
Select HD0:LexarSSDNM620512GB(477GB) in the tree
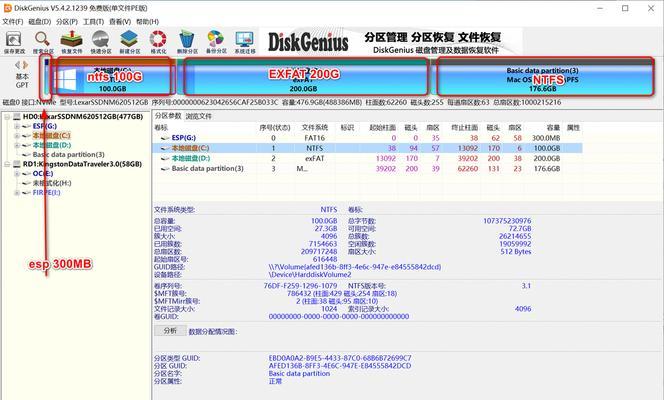click(83, 116)
